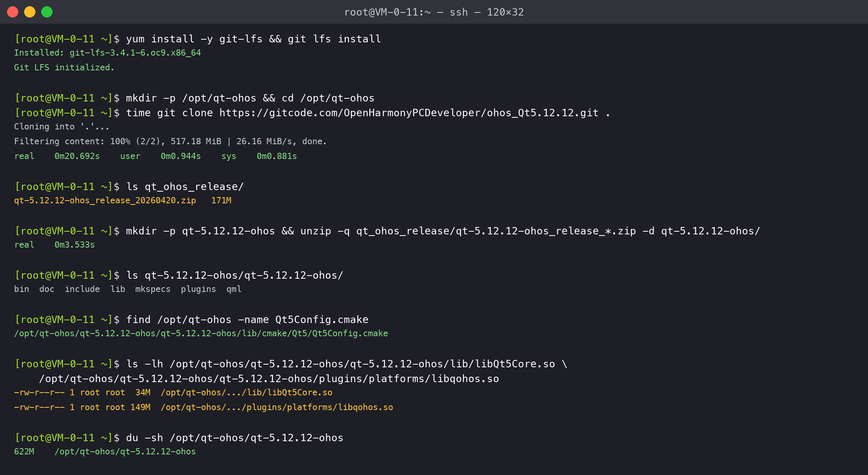Select the 'doc' directory name
The image size is (868, 475).
(x=47, y=289)
